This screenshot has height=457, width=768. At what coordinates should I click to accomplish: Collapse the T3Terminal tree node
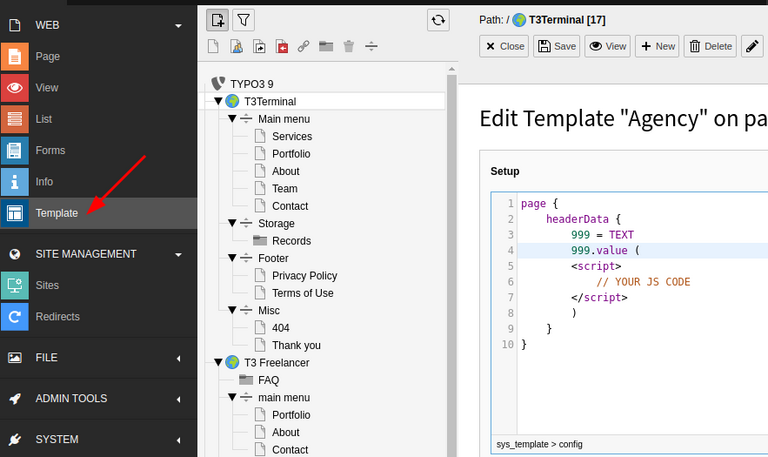218,101
